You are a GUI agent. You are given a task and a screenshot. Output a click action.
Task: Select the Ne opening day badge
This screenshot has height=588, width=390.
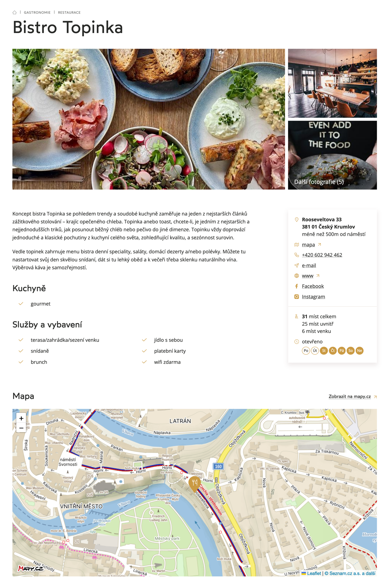tap(360, 351)
